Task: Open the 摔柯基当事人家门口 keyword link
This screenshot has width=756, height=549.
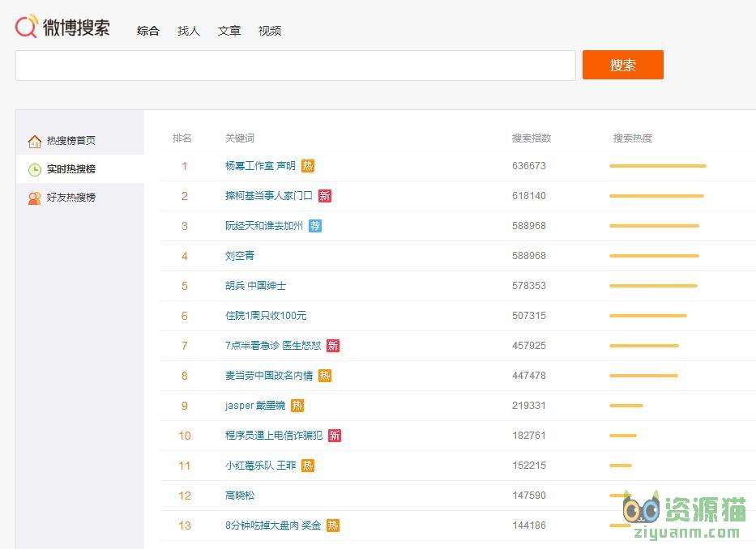Action: [x=268, y=196]
